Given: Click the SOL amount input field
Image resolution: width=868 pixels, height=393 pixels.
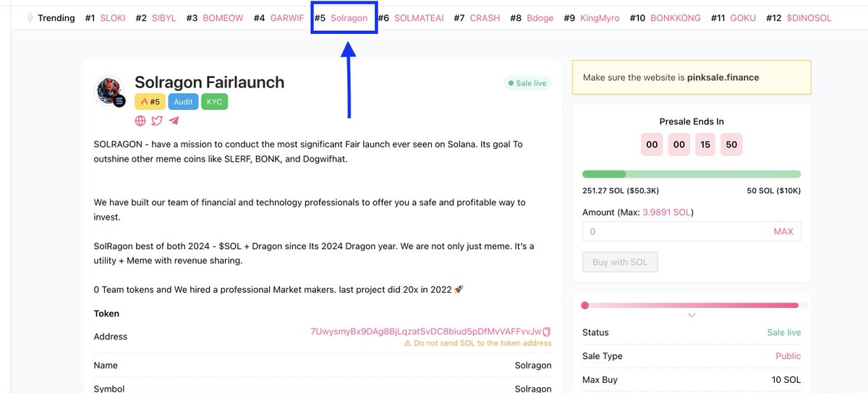Looking at the screenshot, I should coord(692,231).
